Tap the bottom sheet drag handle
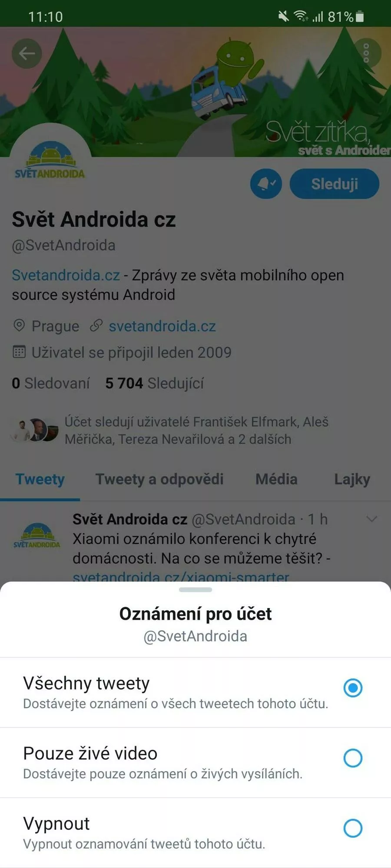Screen dimensions: 391x868 click(x=195, y=590)
